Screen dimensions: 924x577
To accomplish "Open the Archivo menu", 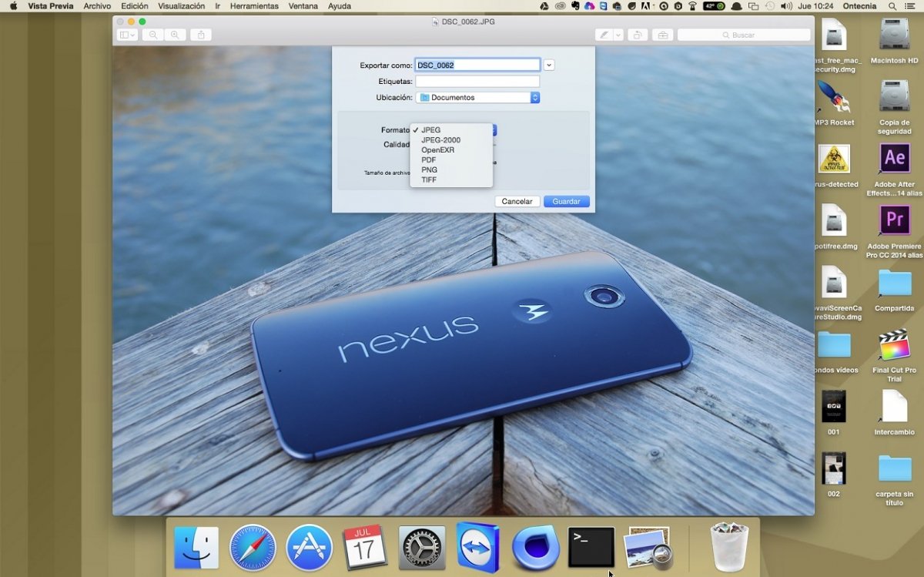I will (97, 6).
